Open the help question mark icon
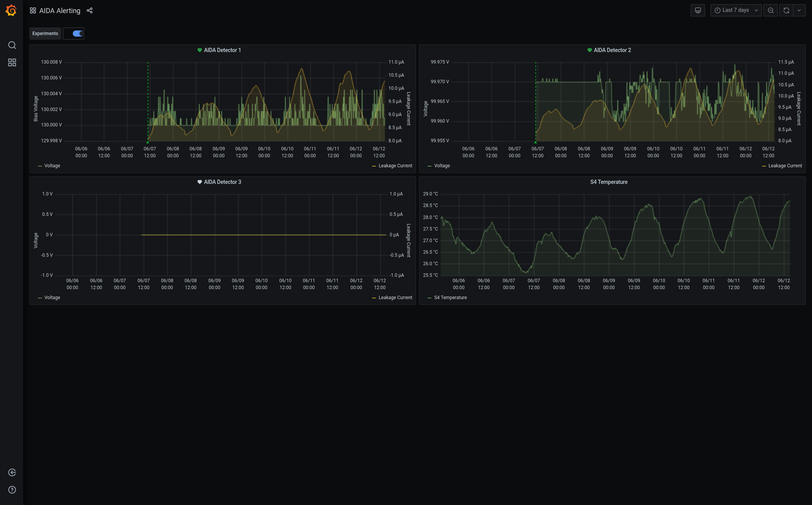The height and width of the screenshot is (505, 812). pyautogui.click(x=12, y=490)
